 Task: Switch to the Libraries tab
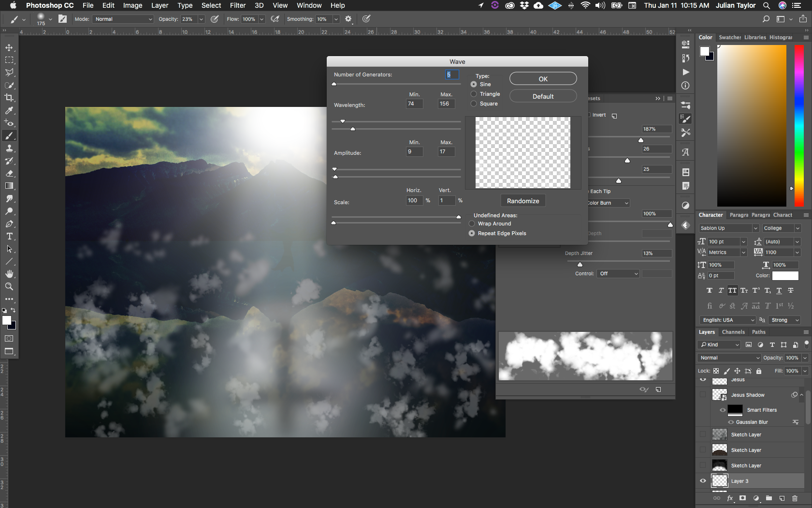[x=755, y=37]
